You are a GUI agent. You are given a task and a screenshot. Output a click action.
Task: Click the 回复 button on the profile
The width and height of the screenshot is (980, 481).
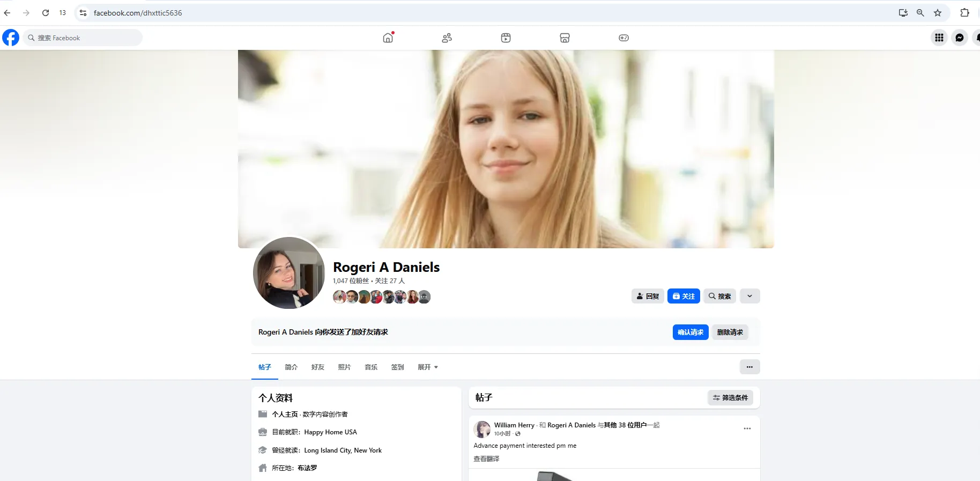tap(648, 296)
